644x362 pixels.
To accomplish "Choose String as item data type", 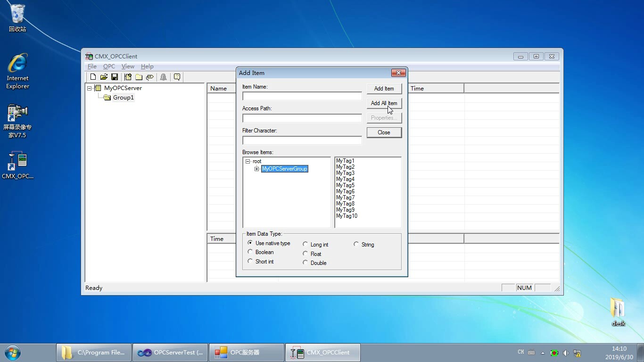I will tap(356, 245).
